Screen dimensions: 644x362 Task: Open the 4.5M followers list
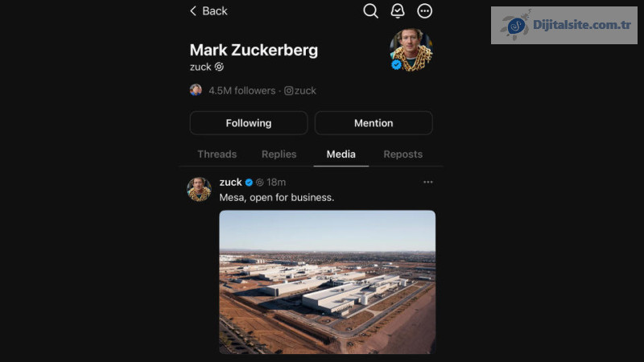pos(242,91)
